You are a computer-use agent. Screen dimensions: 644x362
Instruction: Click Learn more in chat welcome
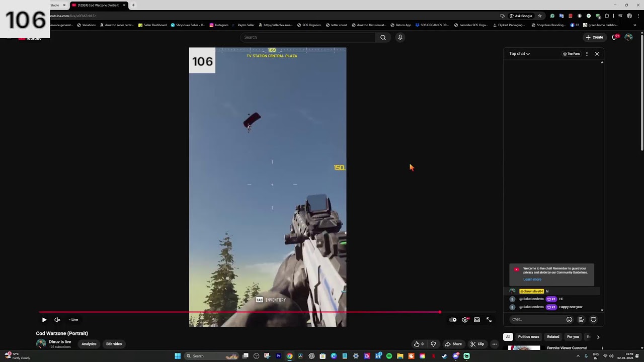(x=532, y=280)
